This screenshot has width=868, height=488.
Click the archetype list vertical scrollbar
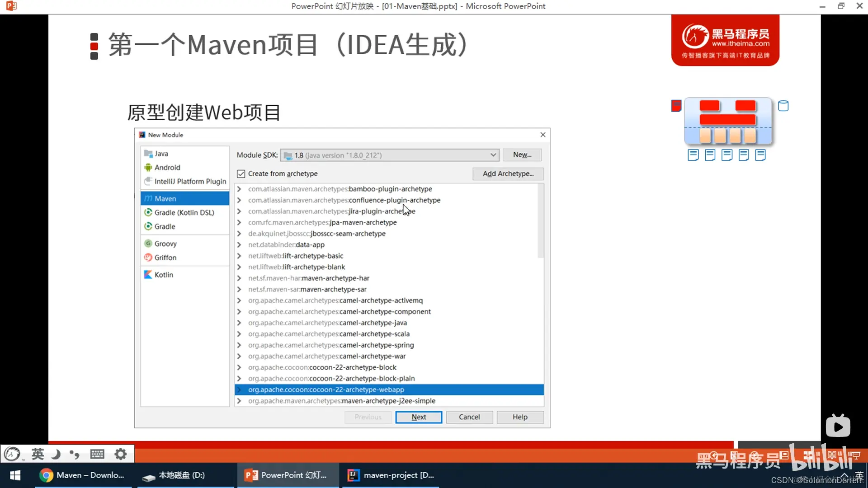pyautogui.click(x=540, y=221)
